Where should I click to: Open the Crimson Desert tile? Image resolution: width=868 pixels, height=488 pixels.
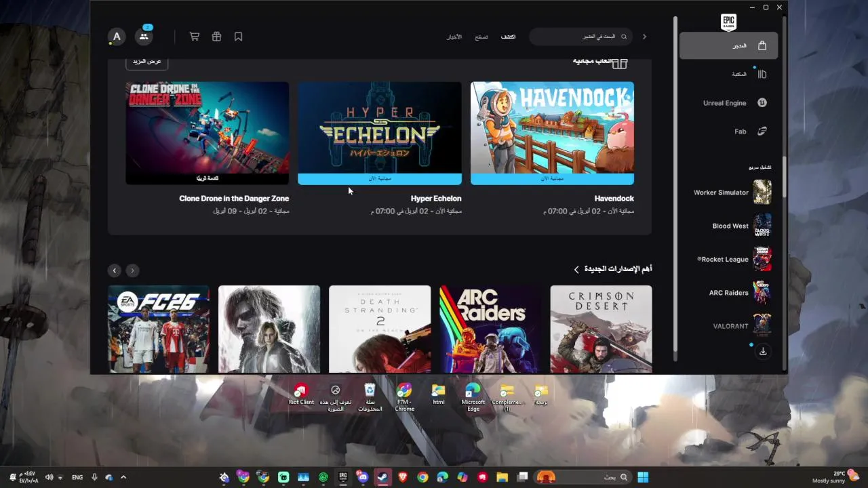(x=601, y=329)
